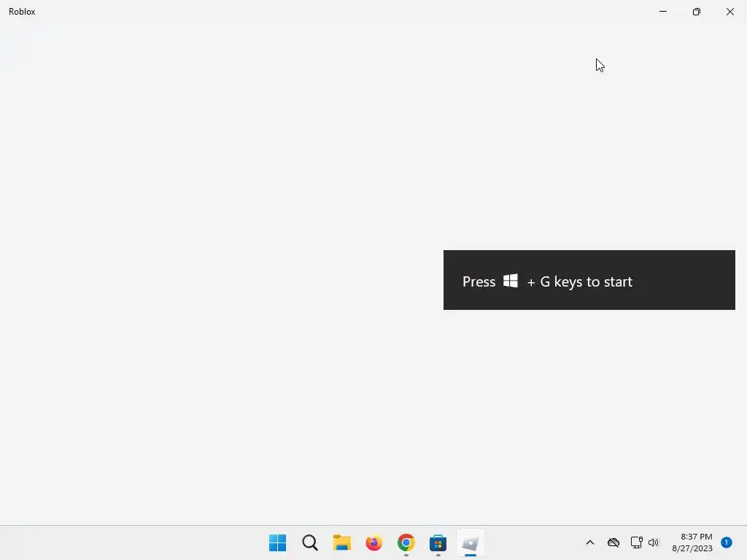This screenshot has width=747, height=560.
Task: Select the Roblox taskbar icon
Action: click(x=471, y=542)
